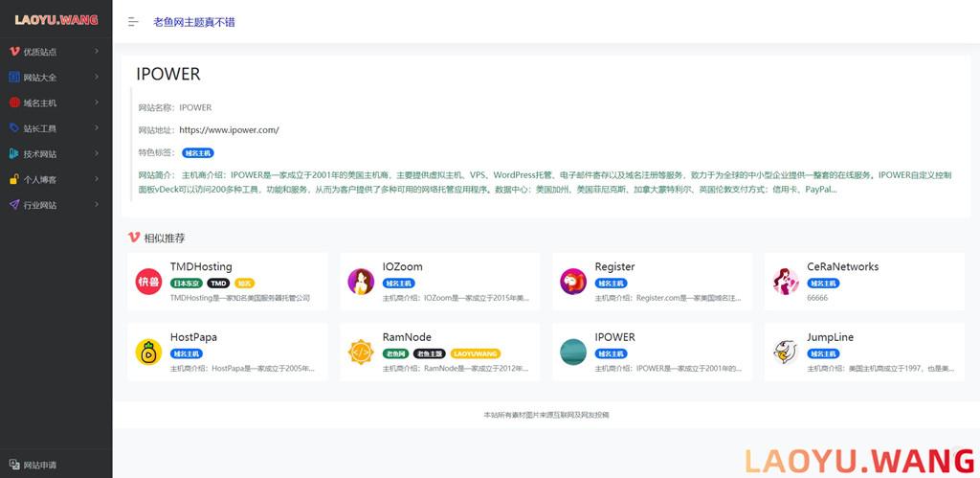Open the 网站申请 link in sidebar
This screenshot has height=478, width=980.
(40, 465)
